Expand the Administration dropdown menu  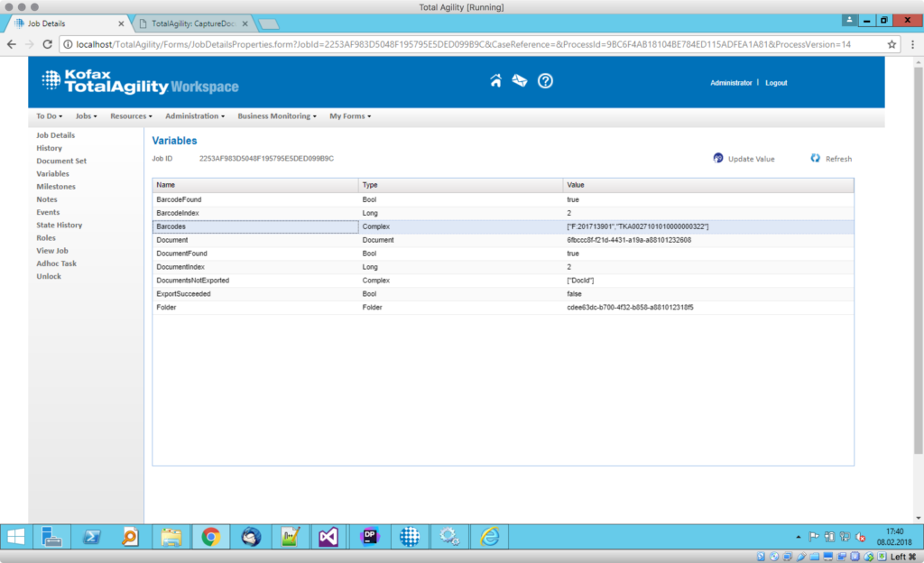point(196,116)
